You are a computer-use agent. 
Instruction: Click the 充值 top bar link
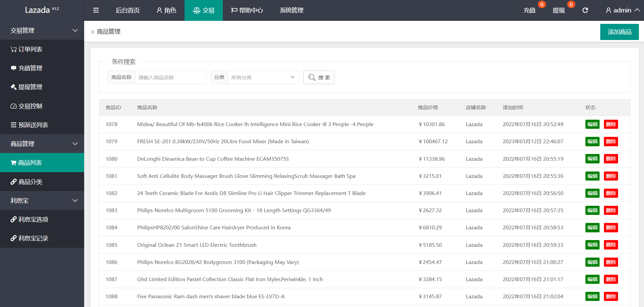pos(530,10)
